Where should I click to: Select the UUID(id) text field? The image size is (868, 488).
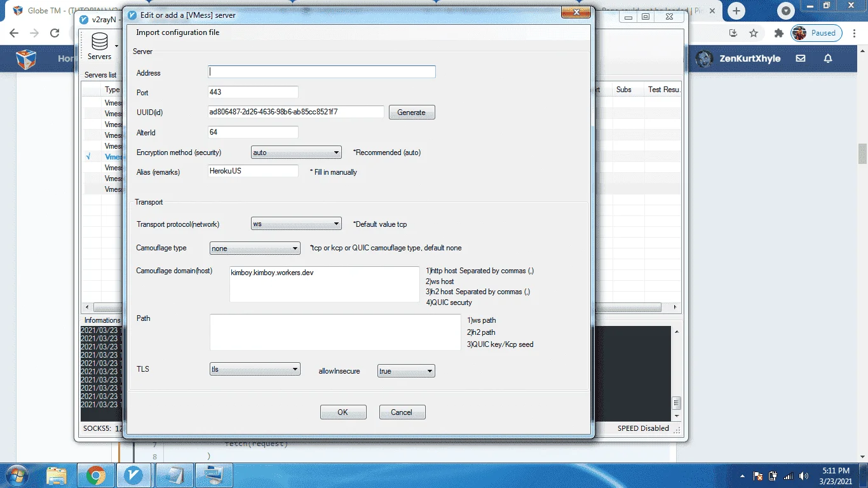296,112
